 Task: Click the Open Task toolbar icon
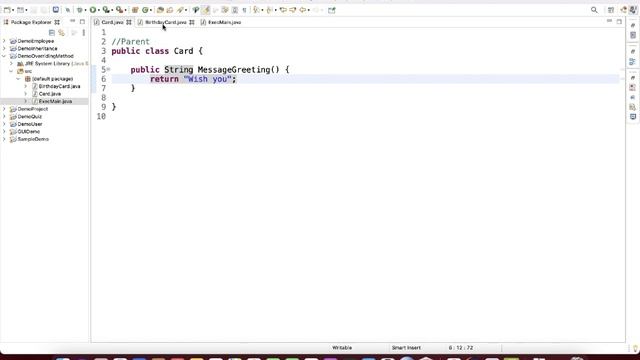coord(170,10)
